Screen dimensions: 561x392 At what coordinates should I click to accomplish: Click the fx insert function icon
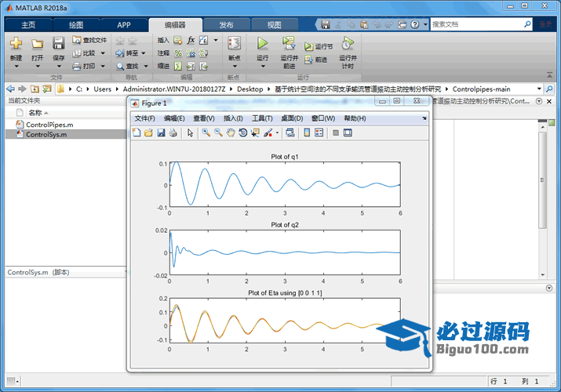click(x=191, y=40)
